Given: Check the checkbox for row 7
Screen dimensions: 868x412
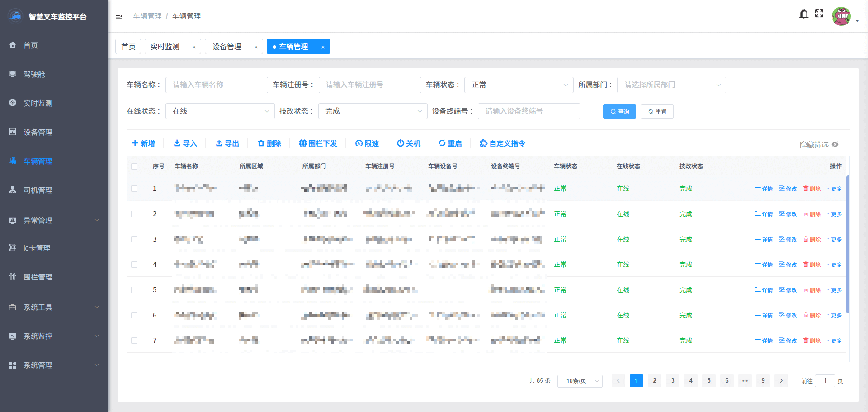Looking at the screenshot, I should [x=134, y=341].
